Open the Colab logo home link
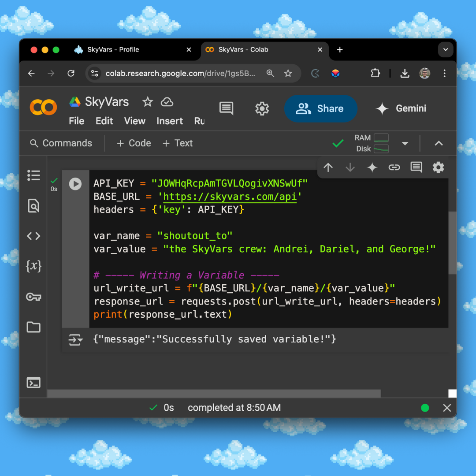 pyautogui.click(x=43, y=107)
